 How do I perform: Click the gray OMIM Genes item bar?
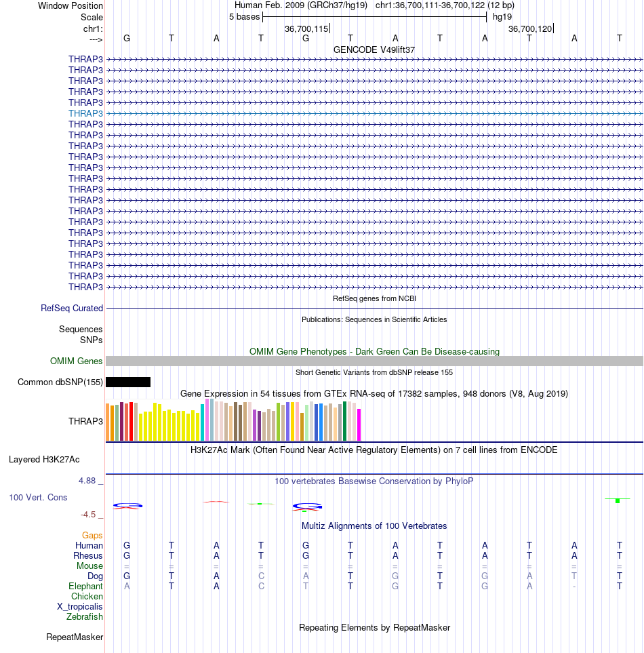click(374, 361)
